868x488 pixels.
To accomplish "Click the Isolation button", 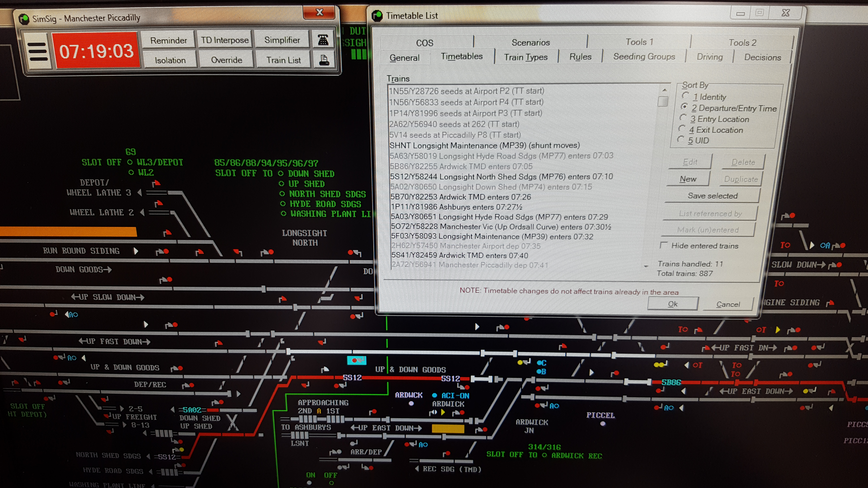I will point(170,60).
